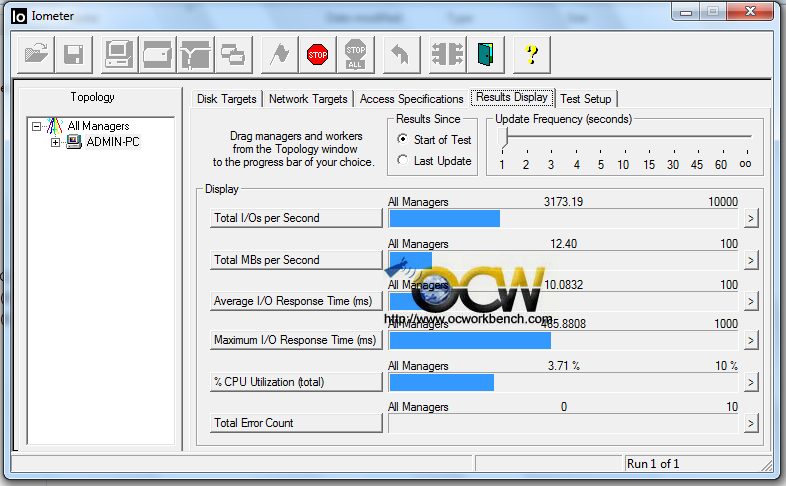786x486 pixels.
Task: Exit Iometer door icon
Action: [x=485, y=54]
